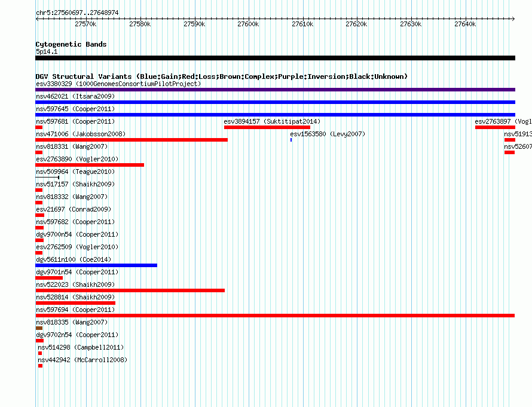Open nsv818331 (Wang2007) variant
532x407 pixels.
[72, 146]
